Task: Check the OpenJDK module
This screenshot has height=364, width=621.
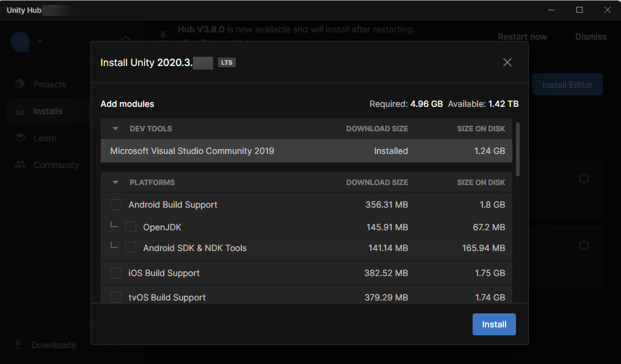Action: click(131, 227)
